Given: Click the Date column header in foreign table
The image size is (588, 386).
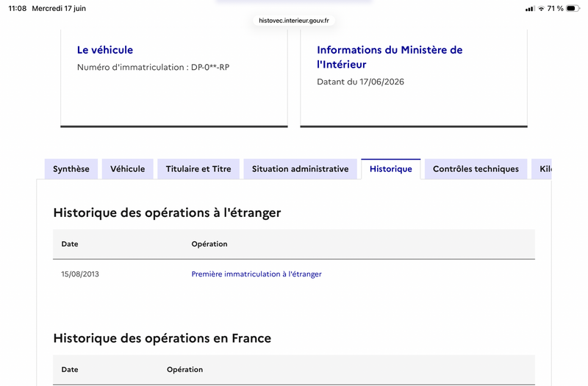Looking at the screenshot, I should (x=70, y=244).
